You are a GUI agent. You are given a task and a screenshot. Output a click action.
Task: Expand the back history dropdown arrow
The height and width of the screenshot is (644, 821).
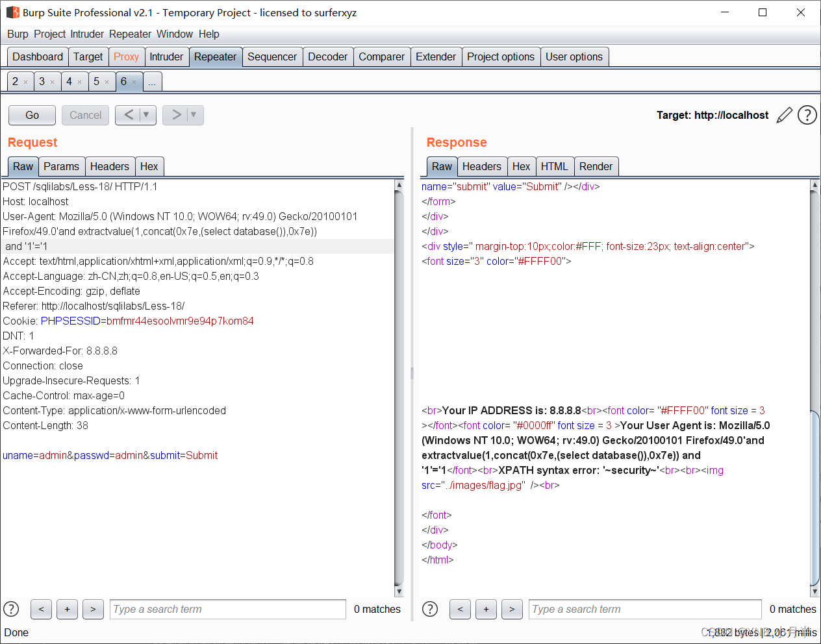tap(147, 115)
